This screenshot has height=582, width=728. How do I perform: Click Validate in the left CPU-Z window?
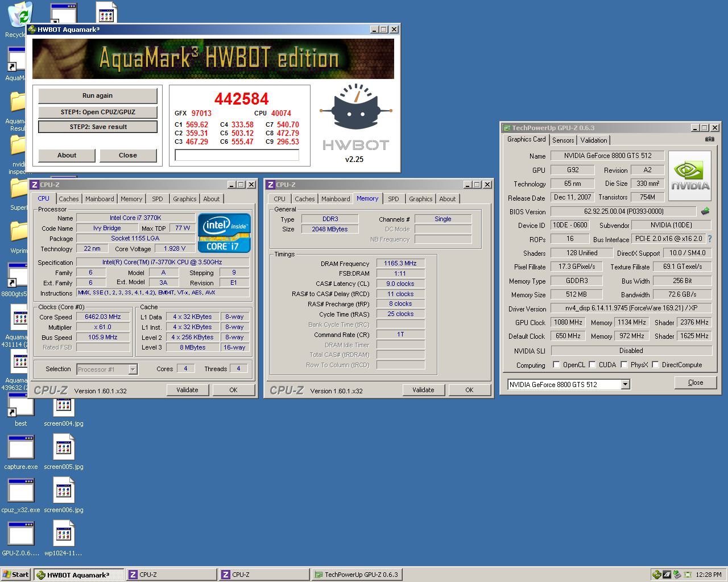tap(187, 390)
